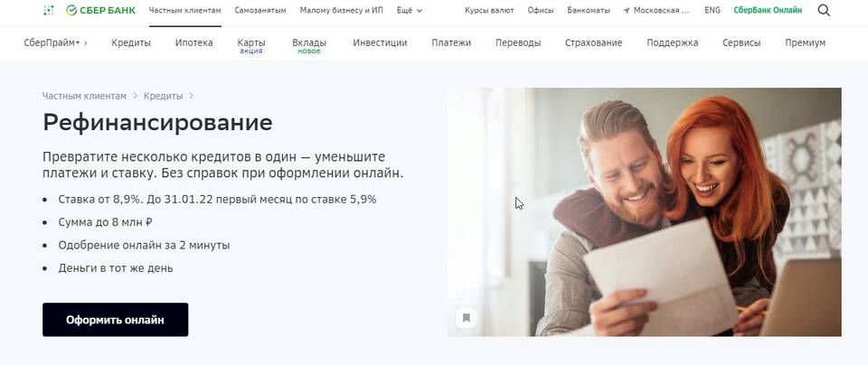Open the СберБанк Онлайн link
Viewport: 868px width, 365px height.
pos(768,11)
